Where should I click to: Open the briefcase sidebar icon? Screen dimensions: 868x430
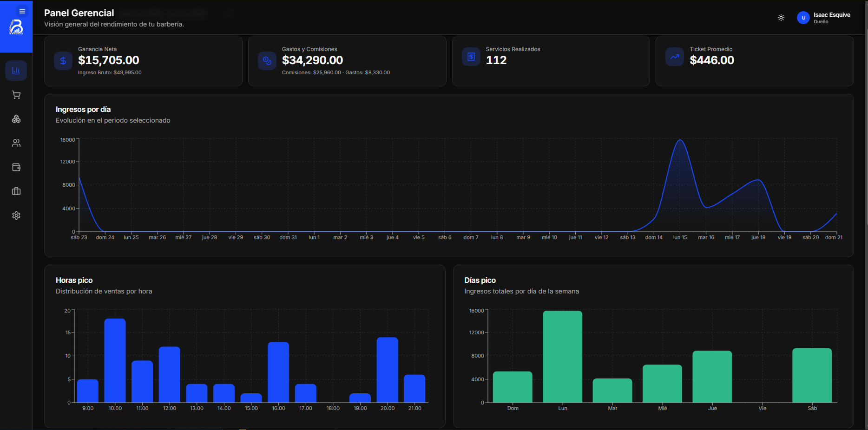pos(16,191)
